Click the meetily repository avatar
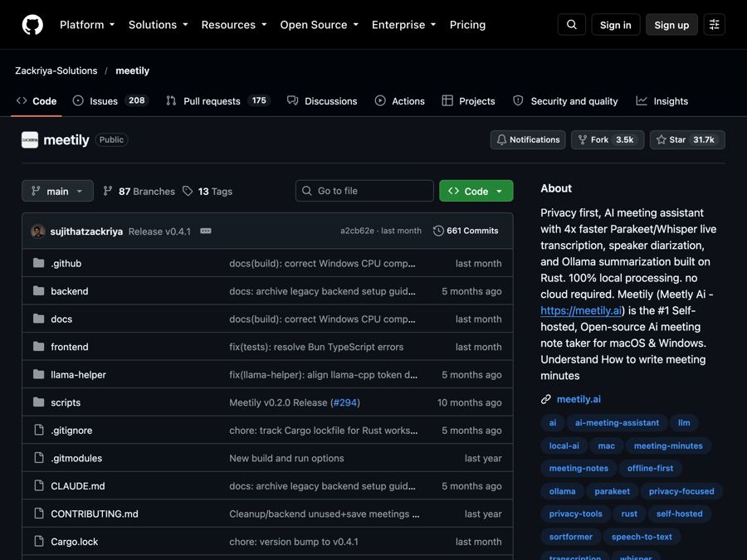747x560 pixels. pos(30,140)
